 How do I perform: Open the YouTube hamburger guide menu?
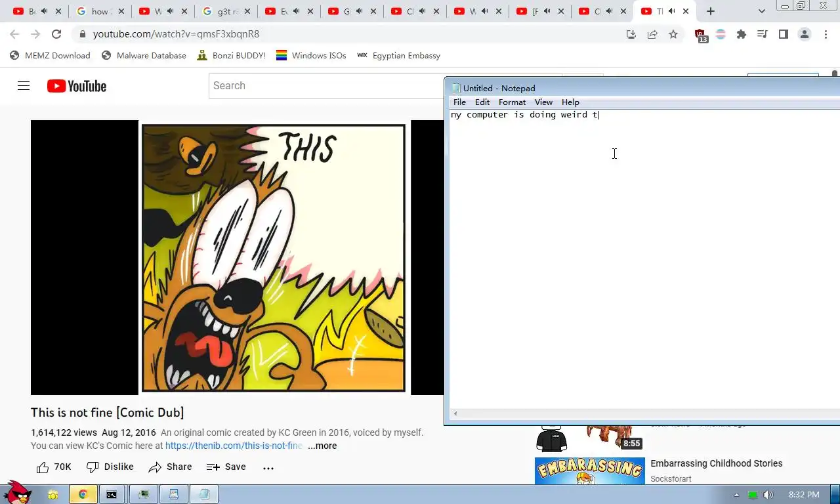24,86
